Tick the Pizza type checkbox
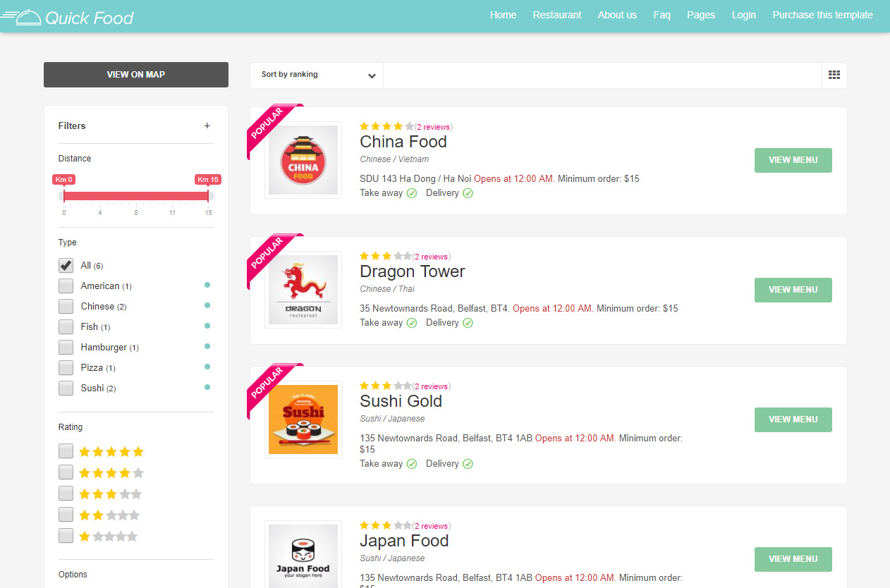The height and width of the screenshot is (588, 890). (x=66, y=368)
